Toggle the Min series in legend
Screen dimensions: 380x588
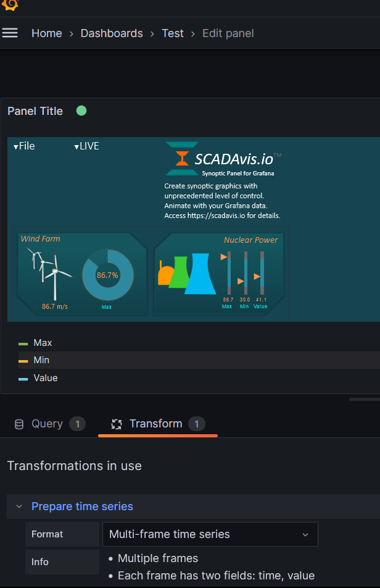41,360
